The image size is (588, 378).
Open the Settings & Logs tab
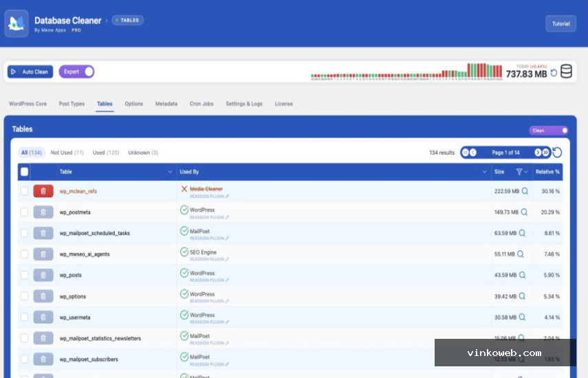pyautogui.click(x=244, y=104)
